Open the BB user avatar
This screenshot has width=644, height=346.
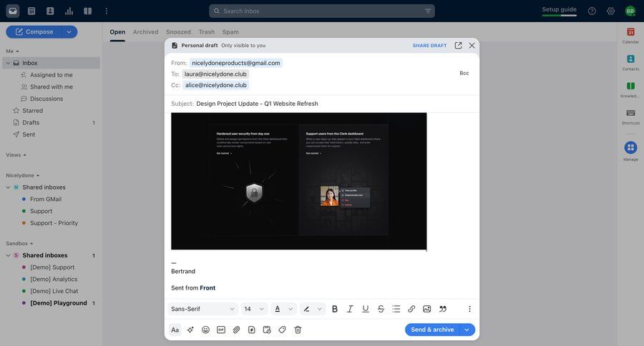[630, 11]
